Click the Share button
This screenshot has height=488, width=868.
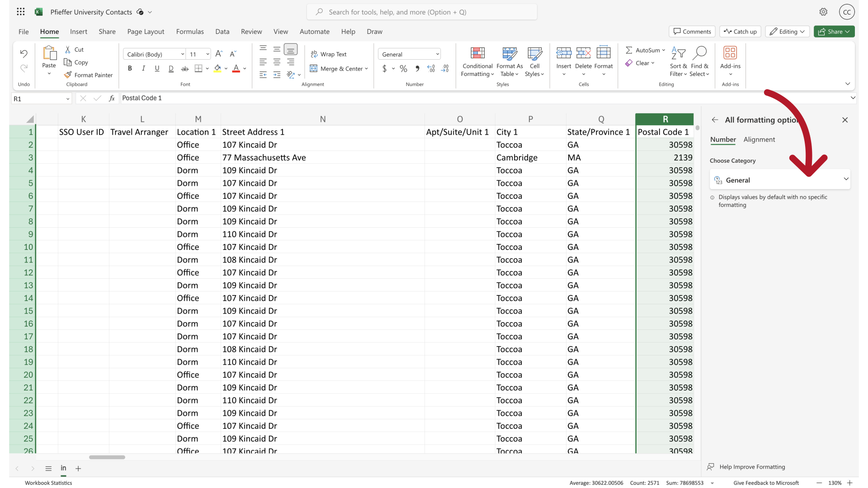[834, 31]
